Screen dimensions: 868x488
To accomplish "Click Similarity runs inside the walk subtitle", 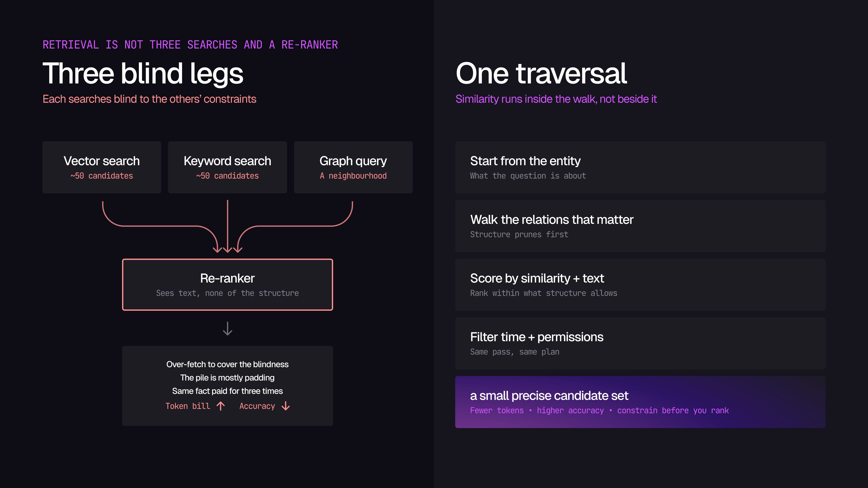I will 556,99.
